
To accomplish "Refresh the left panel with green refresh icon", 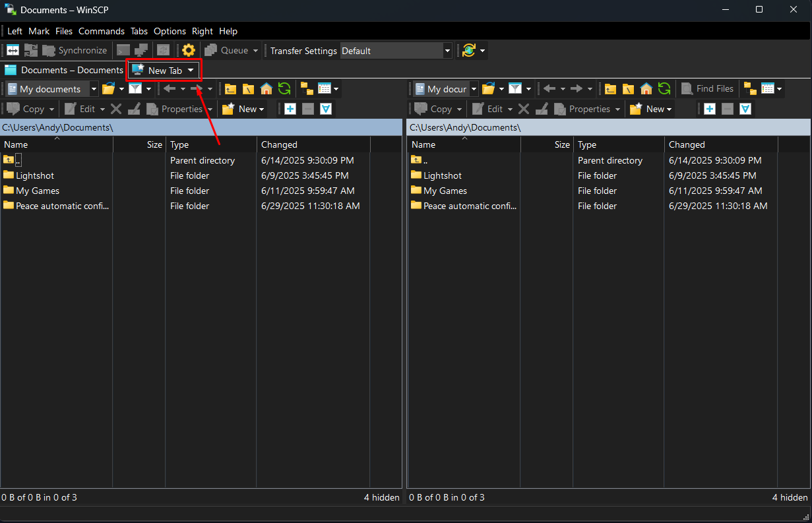I will coord(284,88).
